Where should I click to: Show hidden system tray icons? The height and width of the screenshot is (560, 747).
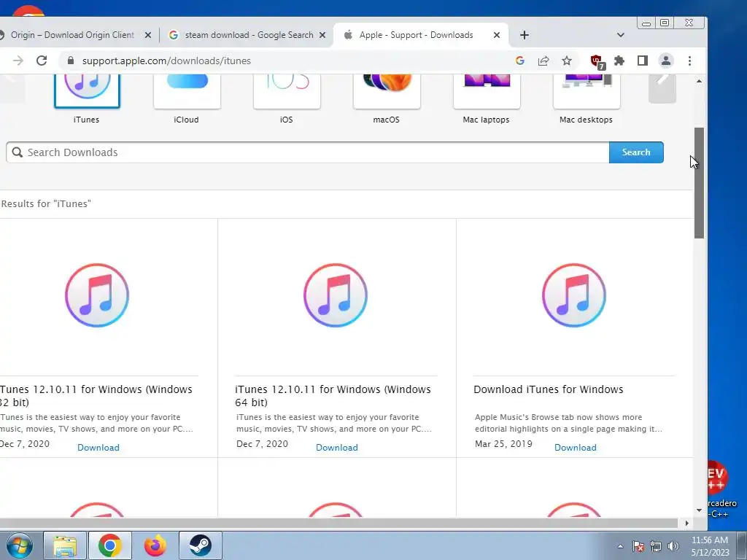click(620, 546)
